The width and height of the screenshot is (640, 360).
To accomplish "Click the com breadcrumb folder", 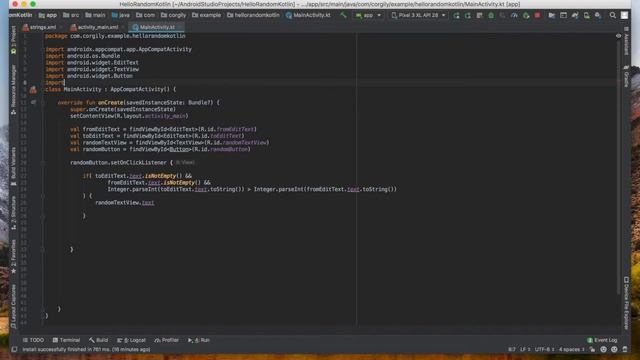I will tap(145, 16).
